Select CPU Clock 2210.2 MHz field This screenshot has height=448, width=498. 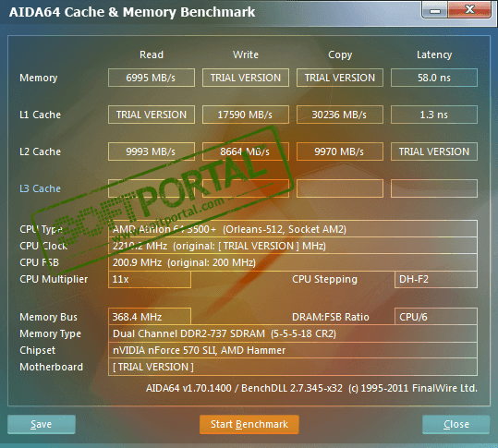click(293, 246)
